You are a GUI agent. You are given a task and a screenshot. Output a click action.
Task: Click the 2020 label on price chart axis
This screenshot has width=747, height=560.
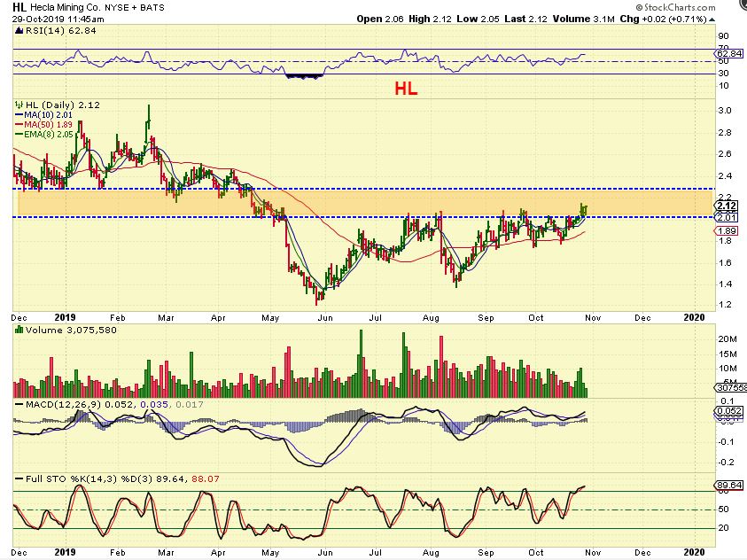(694, 317)
